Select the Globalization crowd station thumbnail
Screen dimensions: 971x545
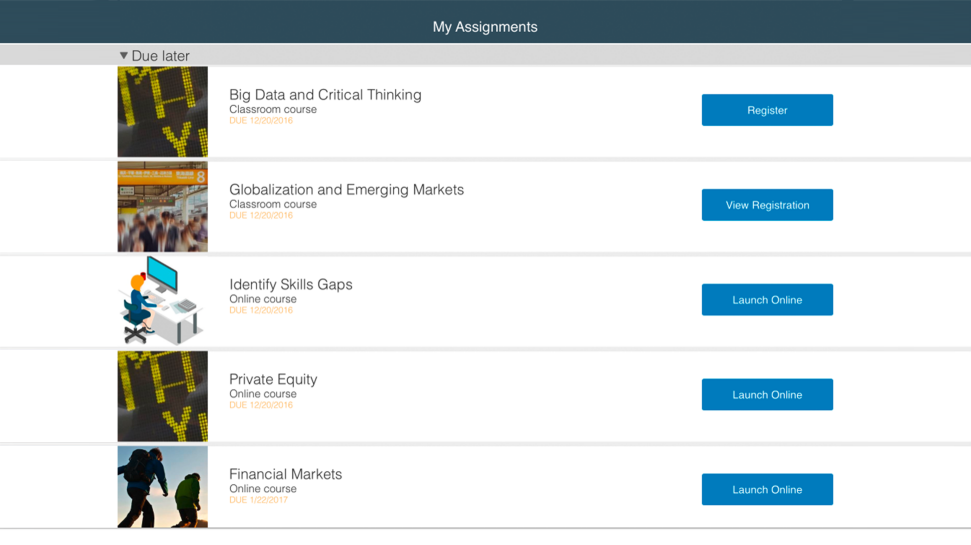coord(163,206)
